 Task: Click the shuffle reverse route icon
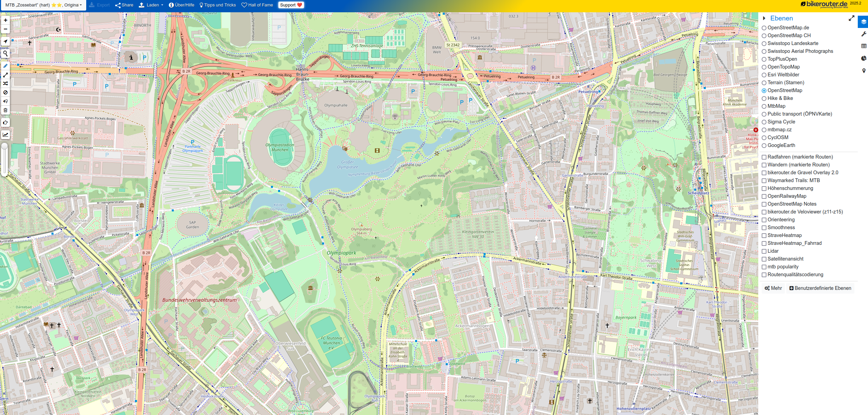5,84
